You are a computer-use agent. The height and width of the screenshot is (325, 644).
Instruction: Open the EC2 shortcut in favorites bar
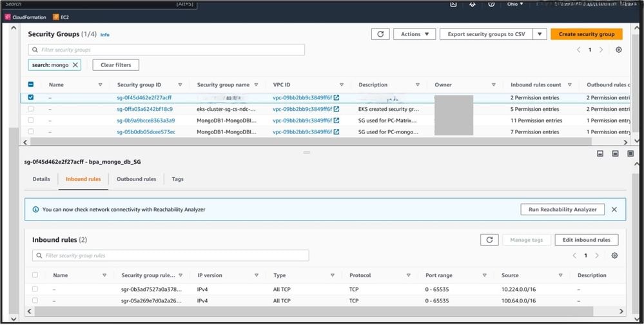[61, 17]
